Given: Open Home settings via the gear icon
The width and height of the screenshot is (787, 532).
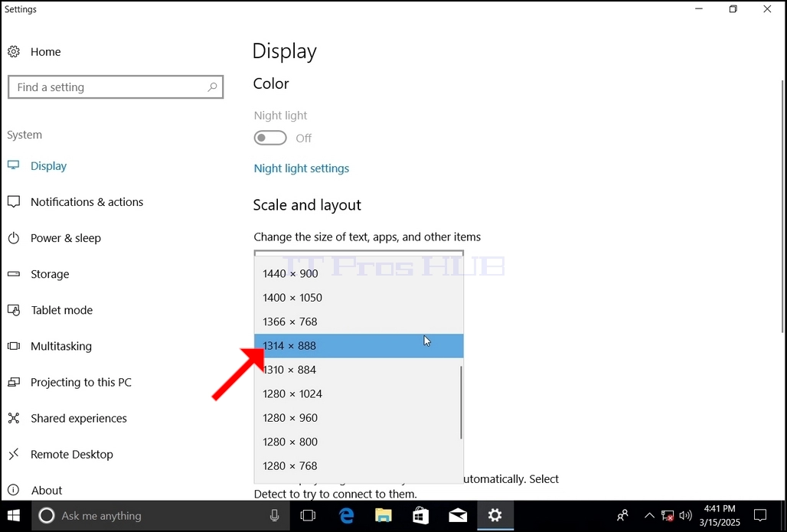Looking at the screenshot, I should 14,52.
